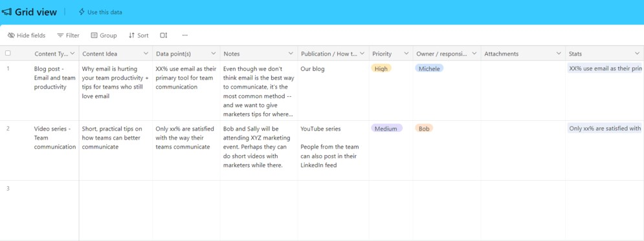644x241 pixels.
Task: Select notes cell 'Bob and Sally will be attending'
Action: coord(259,151)
